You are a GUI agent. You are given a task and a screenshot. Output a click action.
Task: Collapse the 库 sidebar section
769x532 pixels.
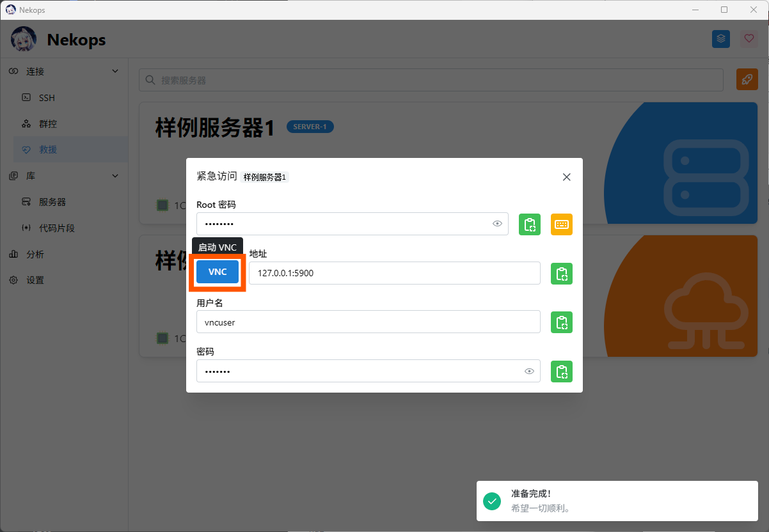(115, 176)
